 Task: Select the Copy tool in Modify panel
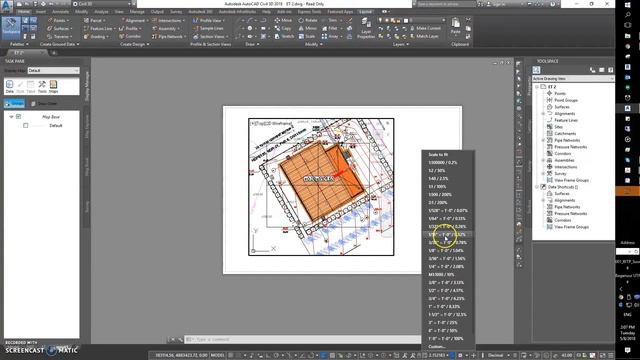(x=283, y=29)
